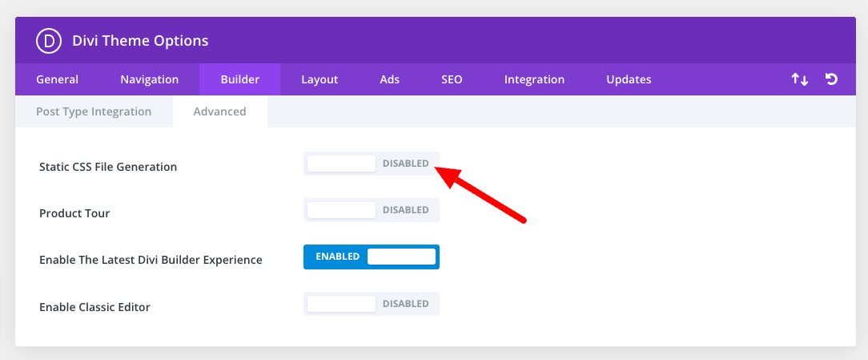
Task: Click the reset to defaults icon
Action: tap(831, 79)
